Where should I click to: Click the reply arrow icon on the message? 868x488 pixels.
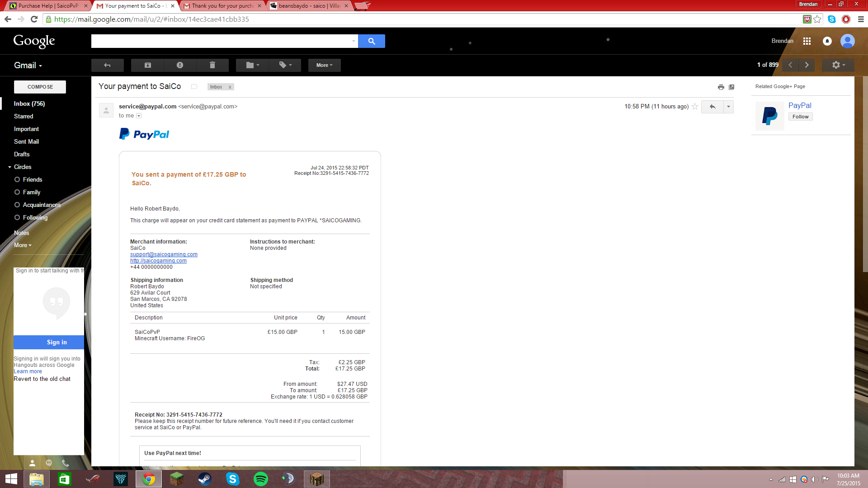[712, 107]
